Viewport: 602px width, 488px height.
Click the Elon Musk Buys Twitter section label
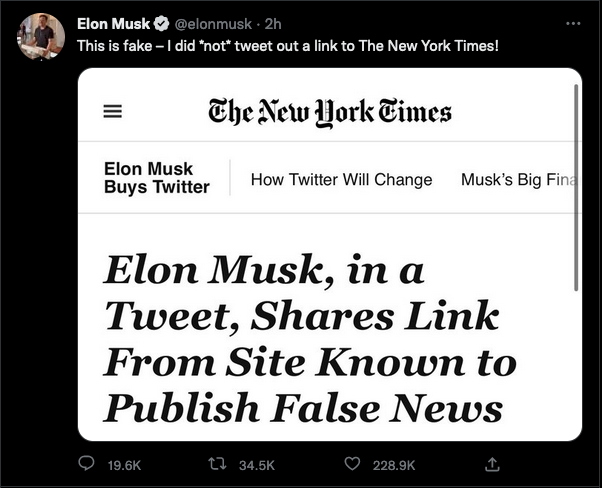[157, 178]
